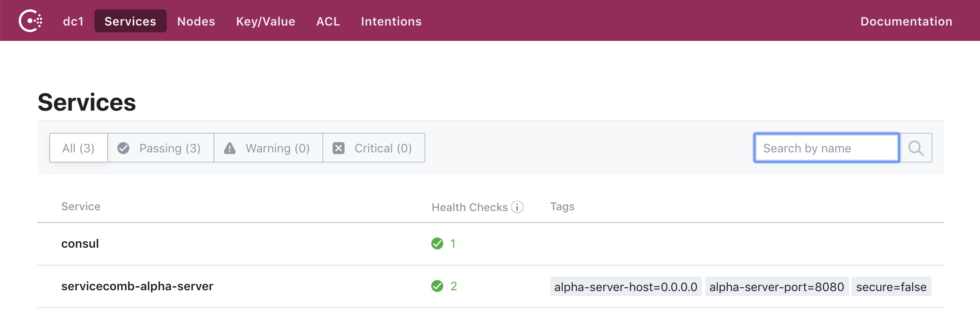Show only Critical (0) services
The image size is (980, 326).
point(373,148)
